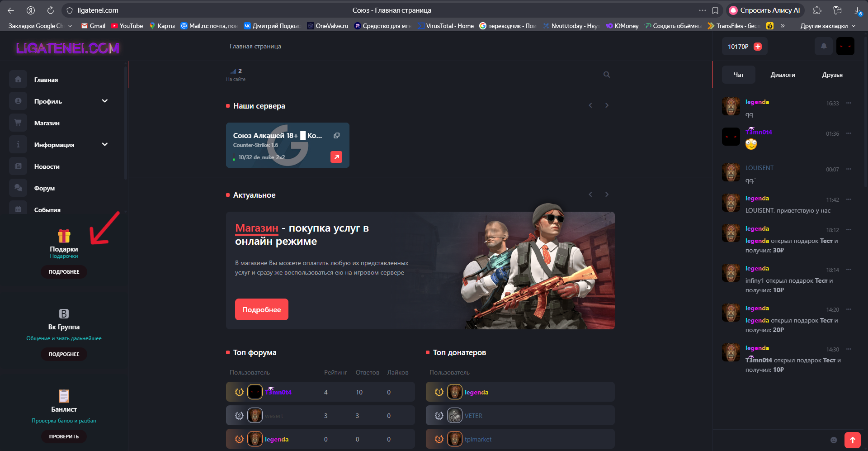The height and width of the screenshot is (451, 868).
Task: Click the Форум chat bubbles icon
Action: click(18, 188)
